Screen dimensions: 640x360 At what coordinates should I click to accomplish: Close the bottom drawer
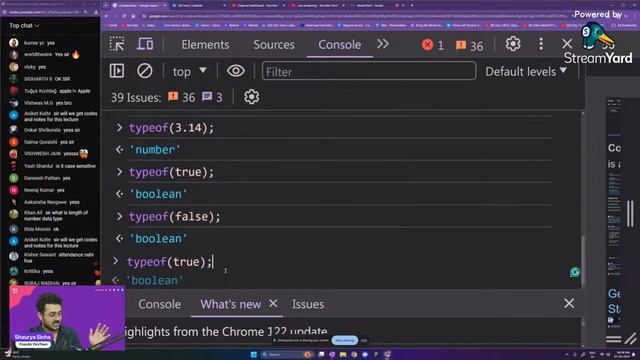pos(569,303)
